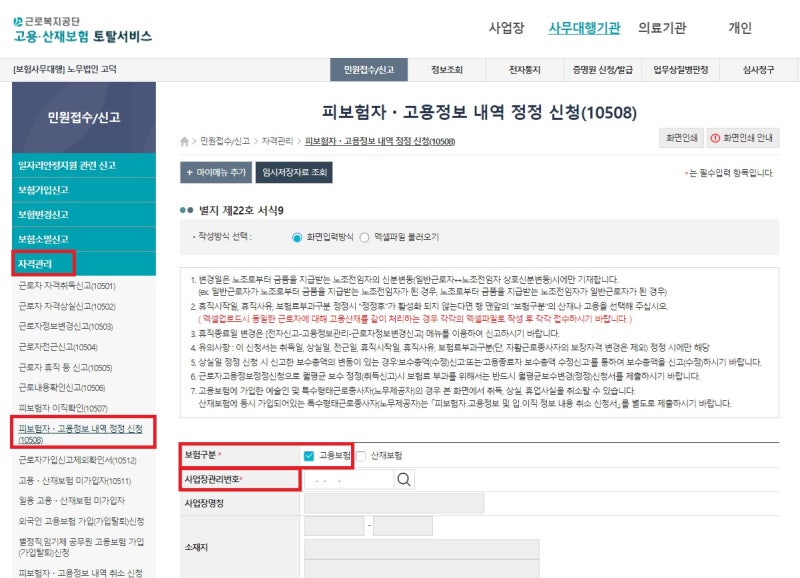Switch to the 정보조회 tab

click(447, 70)
